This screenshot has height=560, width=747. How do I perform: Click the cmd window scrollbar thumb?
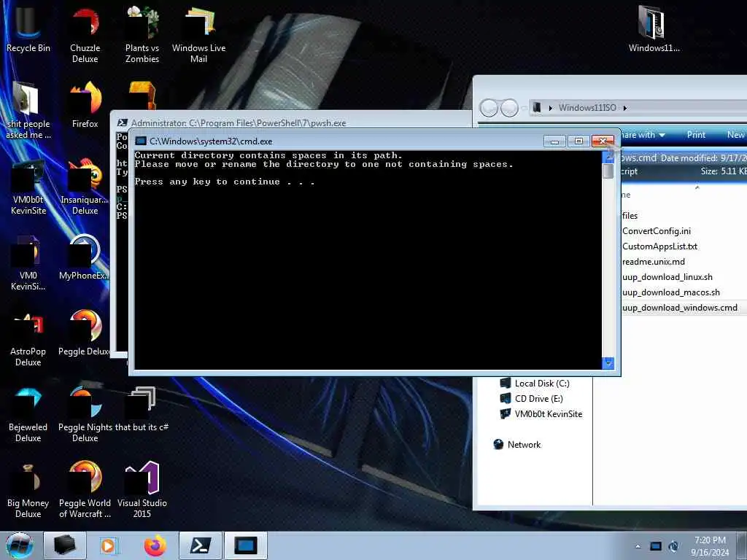click(608, 171)
